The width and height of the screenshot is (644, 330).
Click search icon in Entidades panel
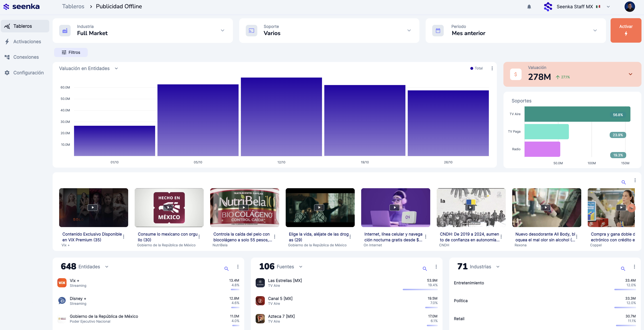[x=226, y=268]
